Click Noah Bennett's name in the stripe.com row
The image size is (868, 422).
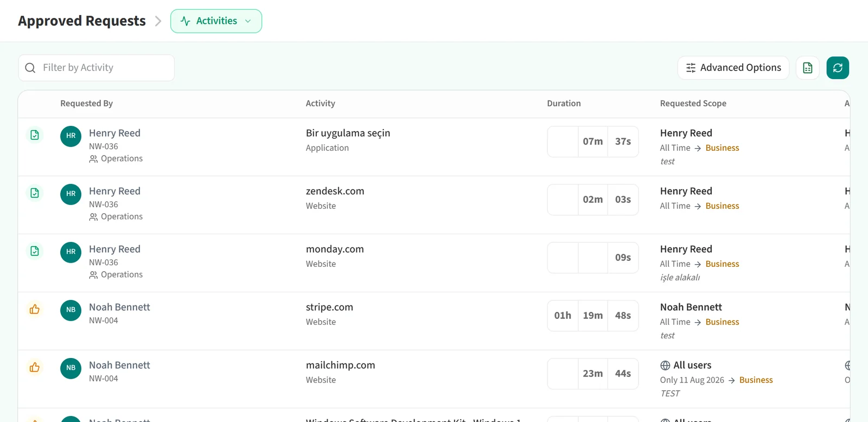click(x=119, y=307)
